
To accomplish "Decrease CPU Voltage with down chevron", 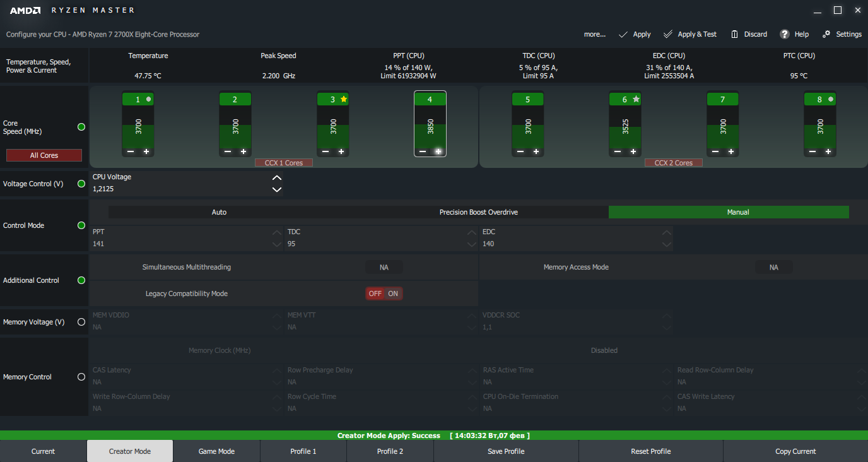I will 276,189.
